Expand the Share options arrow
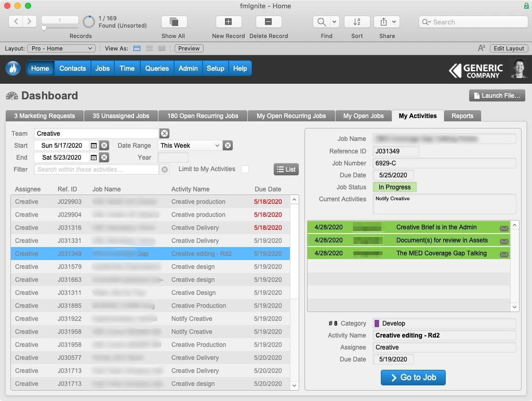The width and height of the screenshot is (532, 401). click(394, 22)
